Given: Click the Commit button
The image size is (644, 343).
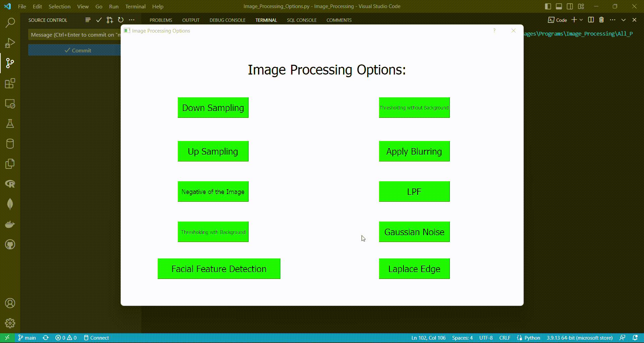Looking at the screenshot, I should 78,50.
